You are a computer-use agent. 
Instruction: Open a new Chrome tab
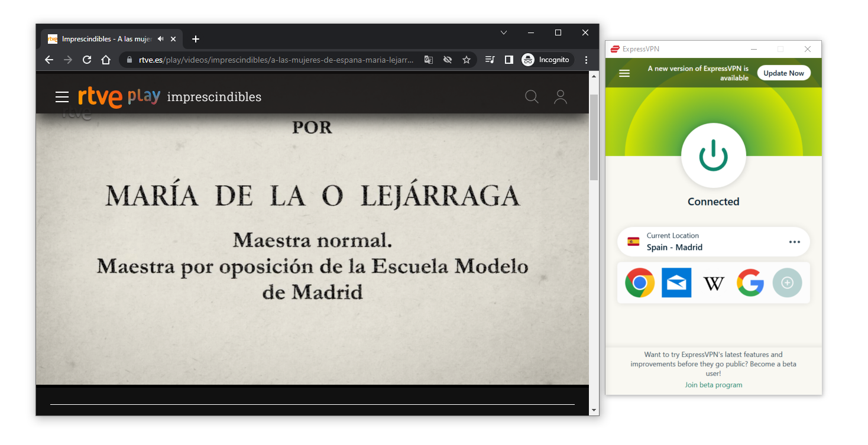coord(196,39)
